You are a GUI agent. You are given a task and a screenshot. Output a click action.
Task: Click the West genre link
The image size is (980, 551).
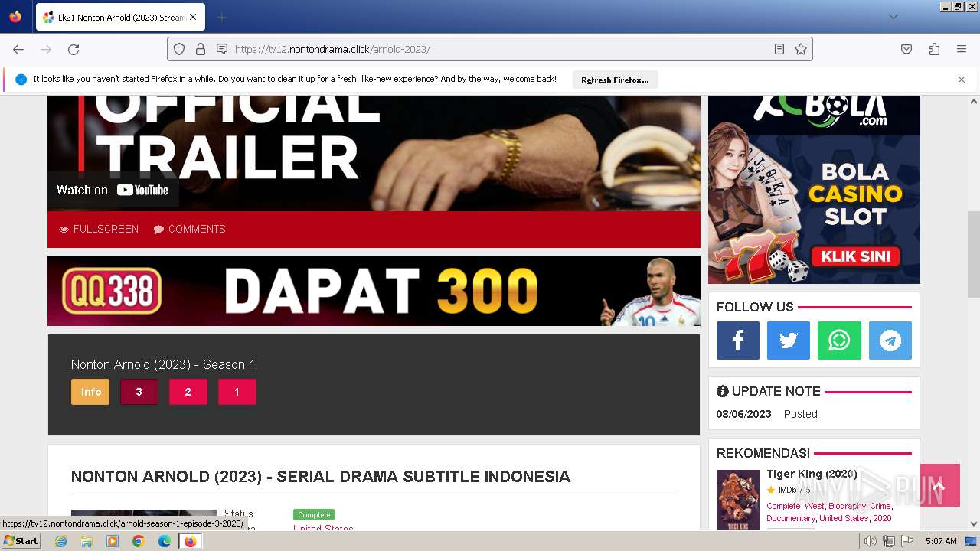pyautogui.click(x=815, y=506)
